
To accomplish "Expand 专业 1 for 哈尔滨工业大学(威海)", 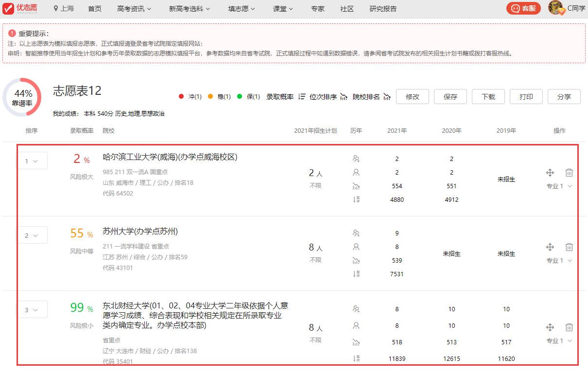I will [x=559, y=186].
